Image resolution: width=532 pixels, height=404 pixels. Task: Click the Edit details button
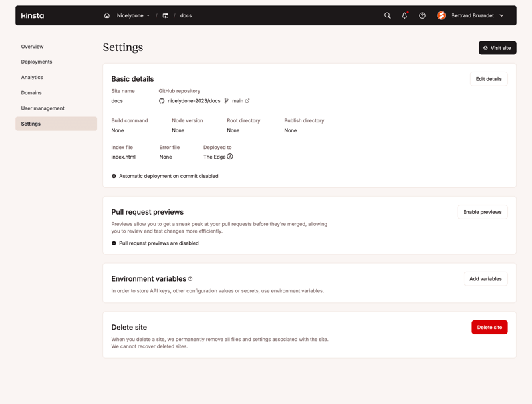click(488, 78)
